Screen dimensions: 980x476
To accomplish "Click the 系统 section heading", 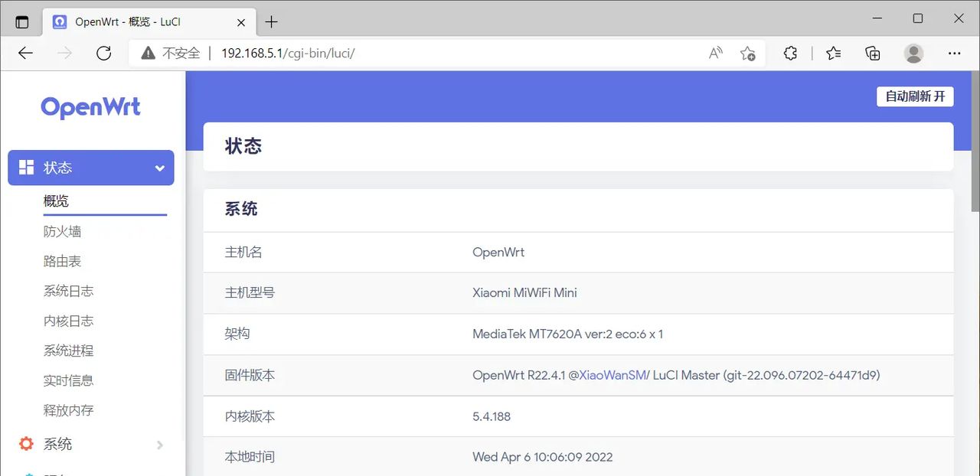I will 241,209.
